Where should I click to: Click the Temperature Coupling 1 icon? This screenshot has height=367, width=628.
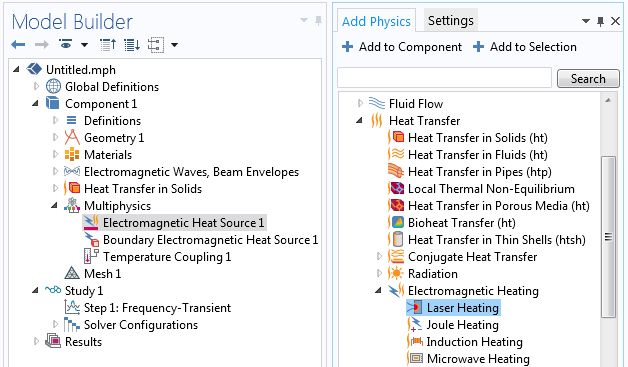tap(91, 256)
